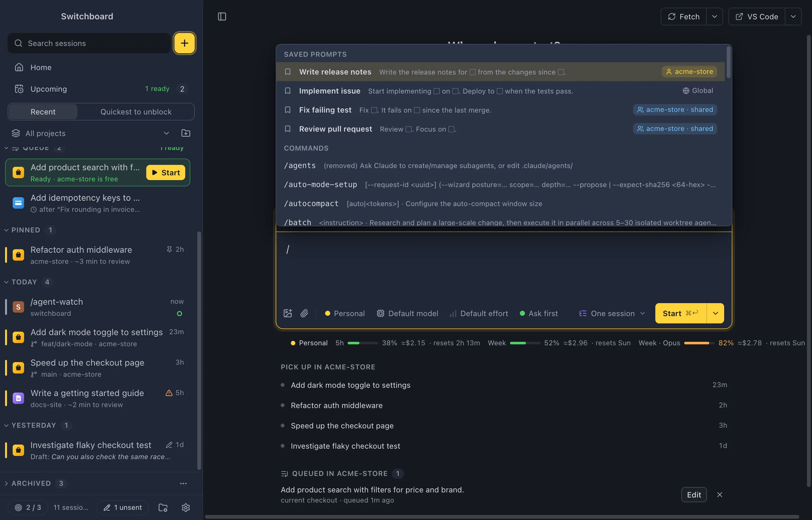Choose the Review pull request saved prompt

500,129
